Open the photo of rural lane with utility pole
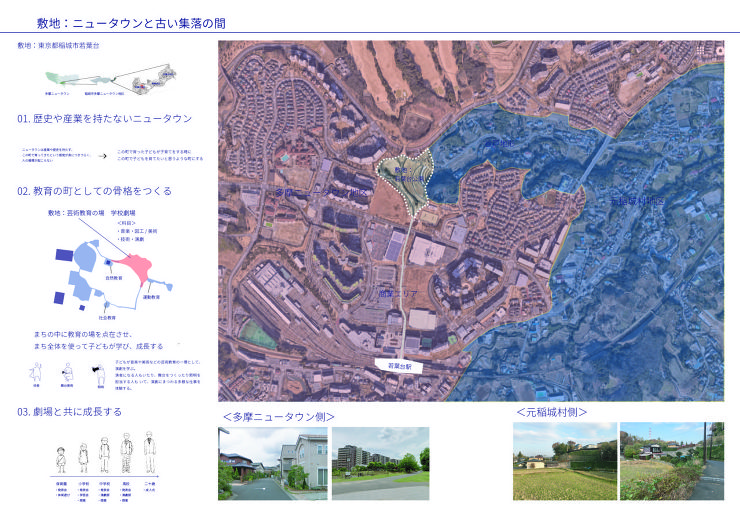The width and height of the screenshot is (740, 523). coord(672,461)
